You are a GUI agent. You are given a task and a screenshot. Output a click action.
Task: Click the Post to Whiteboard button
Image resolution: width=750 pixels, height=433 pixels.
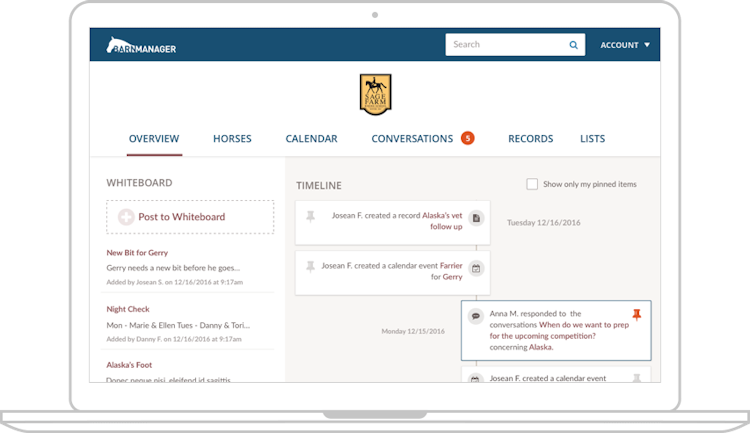(x=190, y=217)
